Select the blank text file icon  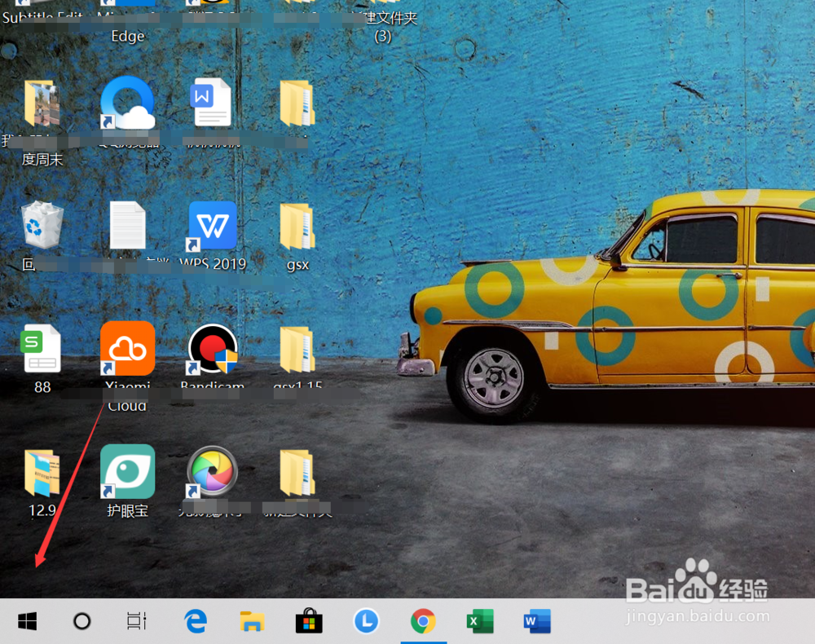click(128, 225)
